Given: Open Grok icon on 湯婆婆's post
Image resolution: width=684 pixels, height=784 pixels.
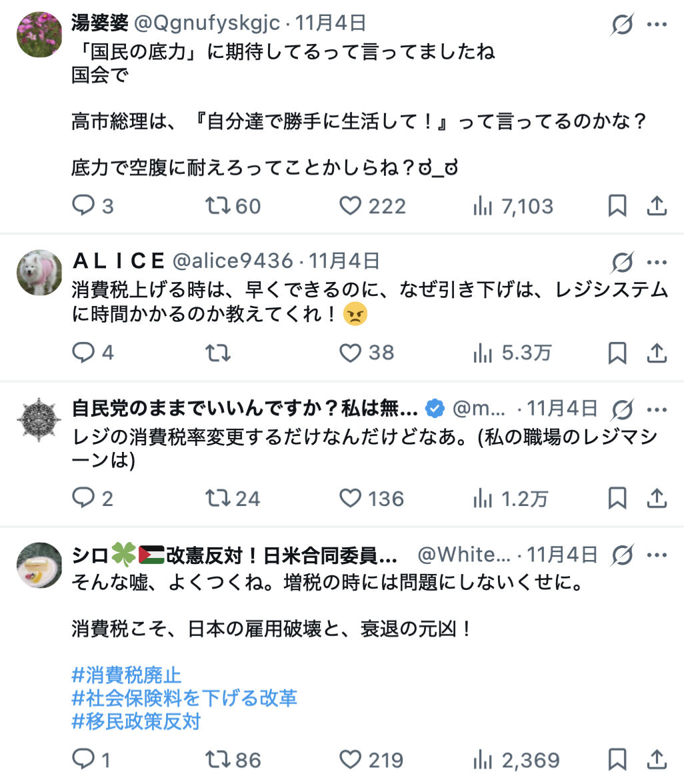Looking at the screenshot, I should pos(622,25).
